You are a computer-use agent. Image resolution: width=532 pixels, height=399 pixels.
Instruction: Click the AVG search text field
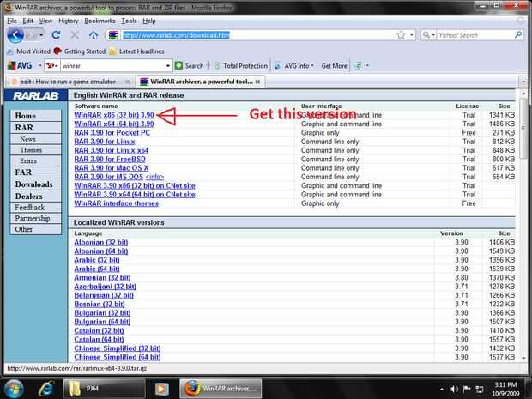click(x=113, y=65)
